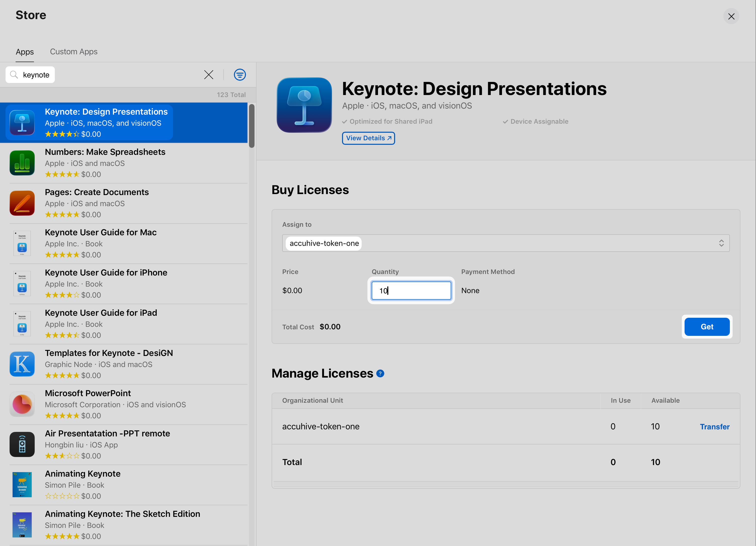This screenshot has width=756, height=546.
Task: Select Pages: Create Documents result
Action: (x=124, y=203)
